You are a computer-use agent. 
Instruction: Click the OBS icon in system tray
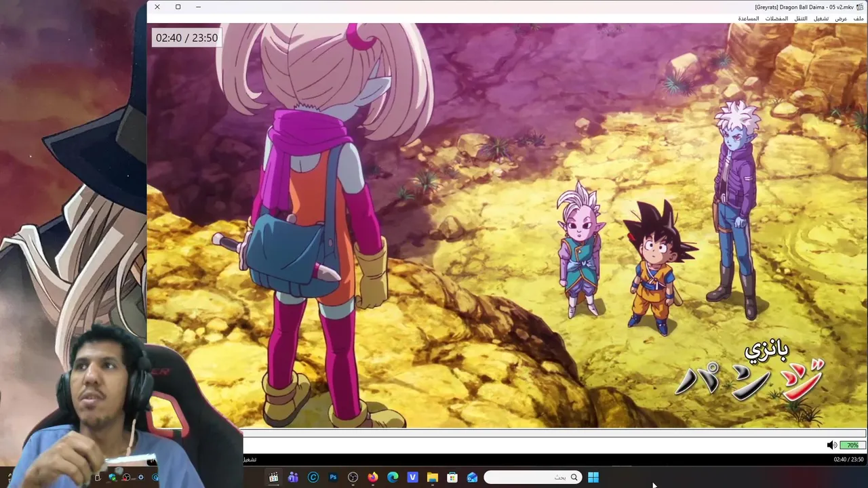click(126, 477)
